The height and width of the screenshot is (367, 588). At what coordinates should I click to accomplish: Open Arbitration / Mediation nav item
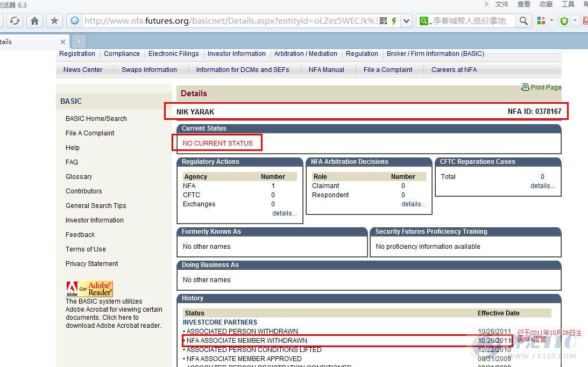point(306,54)
